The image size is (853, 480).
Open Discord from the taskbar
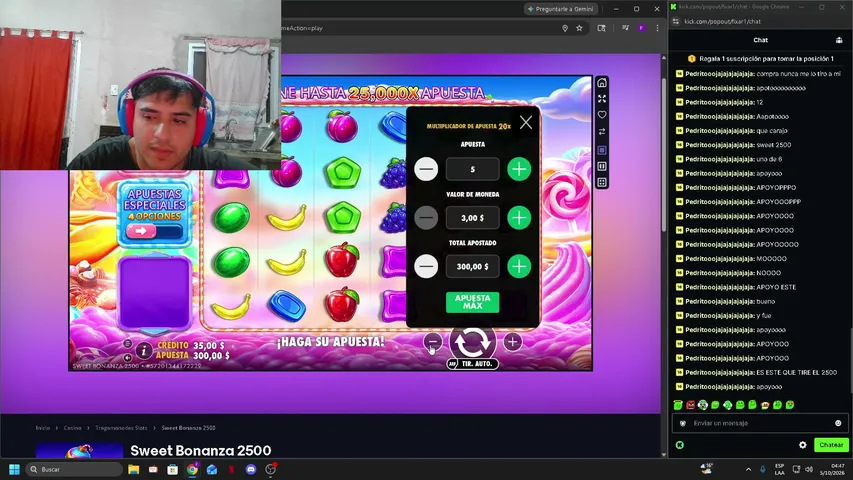tap(251, 469)
